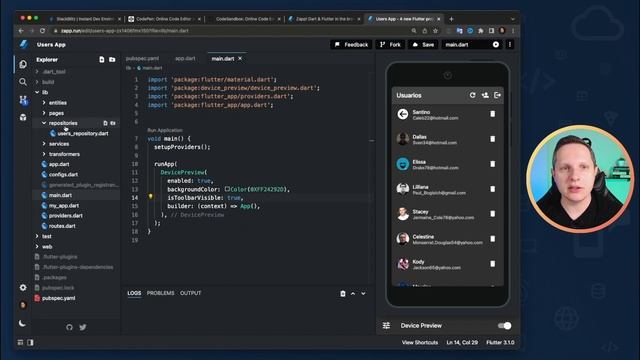Close the main.dart editor tab
Image resolution: width=640 pixels, height=360 pixels.
pyautogui.click(x=240, y=59)
